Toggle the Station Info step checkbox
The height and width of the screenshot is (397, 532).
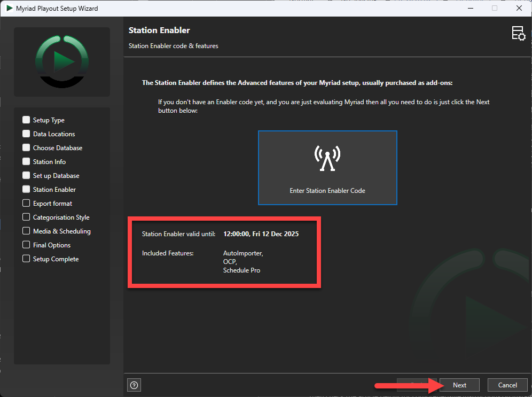pyautogui.click(x=26, y=161)
